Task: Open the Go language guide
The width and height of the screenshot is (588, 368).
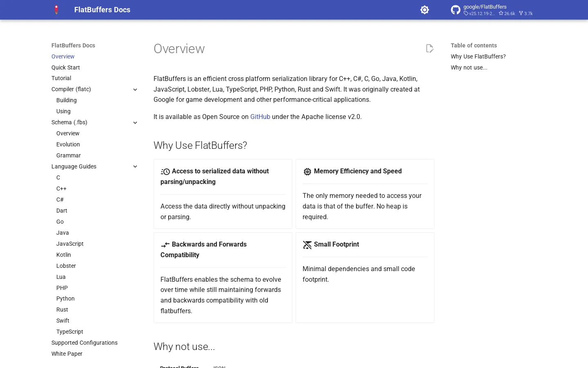Action: click(60, 222)
